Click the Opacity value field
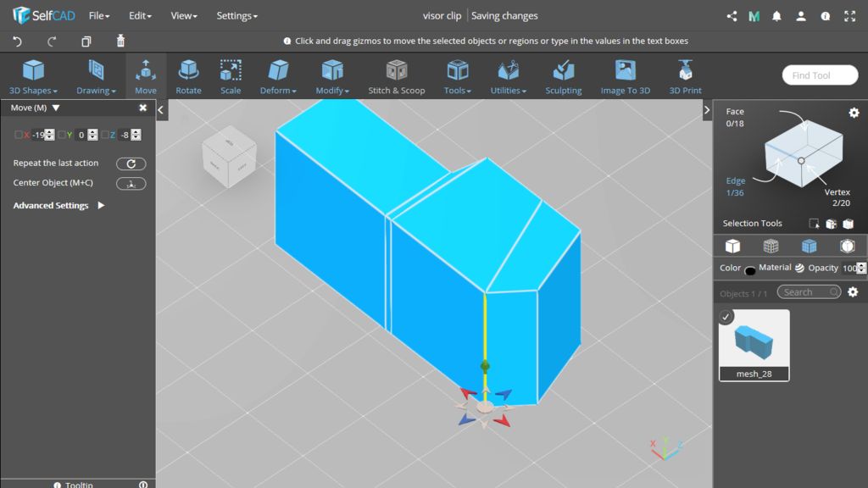 849,269
